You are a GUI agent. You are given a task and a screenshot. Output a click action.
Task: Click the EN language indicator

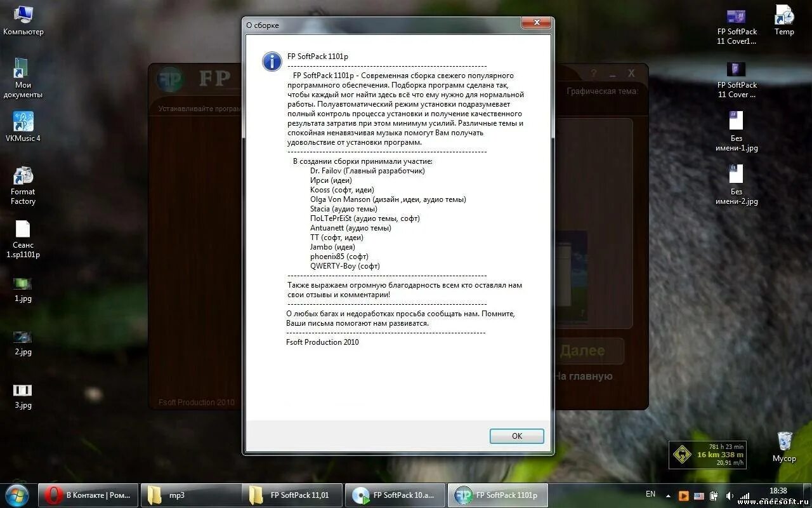click(650, 494)
